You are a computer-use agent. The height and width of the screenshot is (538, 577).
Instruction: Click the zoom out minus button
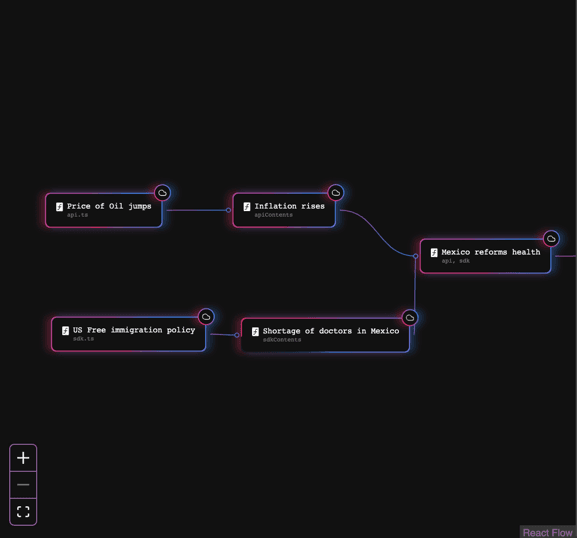point(23,485)
